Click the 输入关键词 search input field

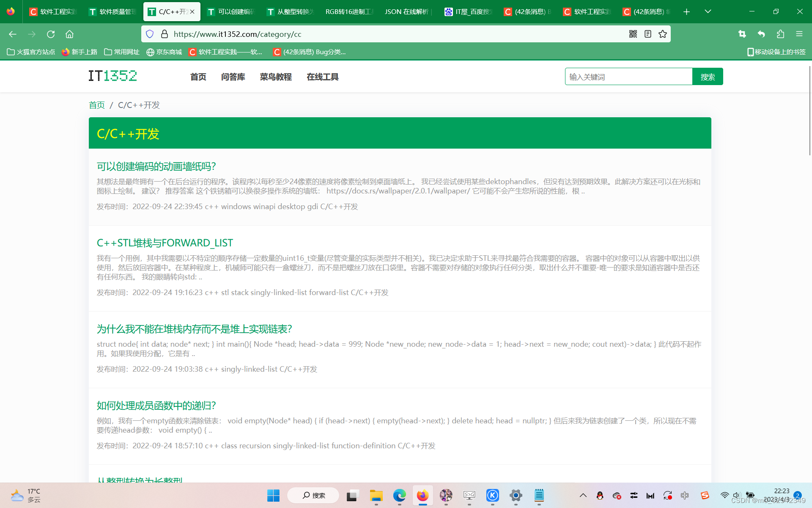pos(628,77)
